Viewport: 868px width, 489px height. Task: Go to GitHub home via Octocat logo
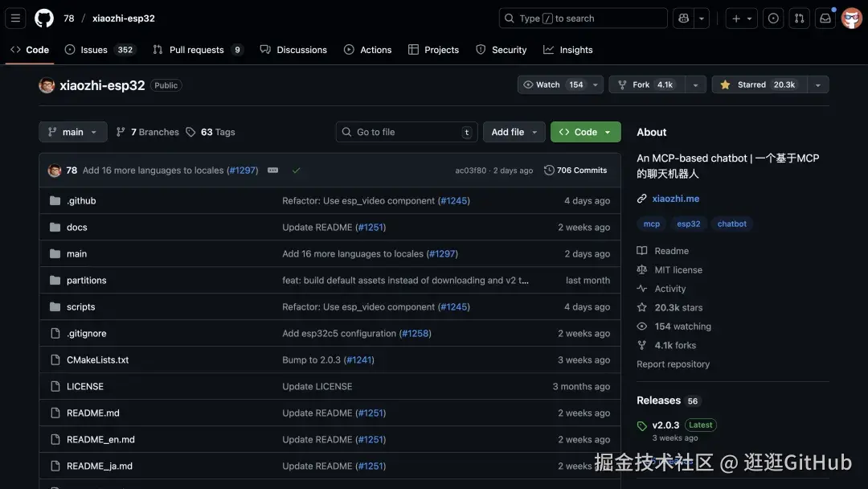[44, 18]
